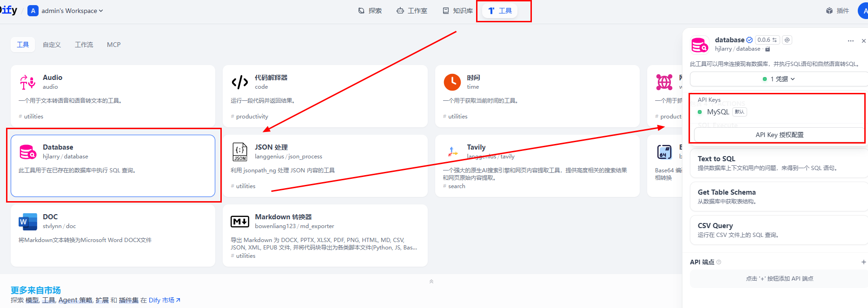
Task: Click the 代码解释器 code brackets icon
Action: 240,82
